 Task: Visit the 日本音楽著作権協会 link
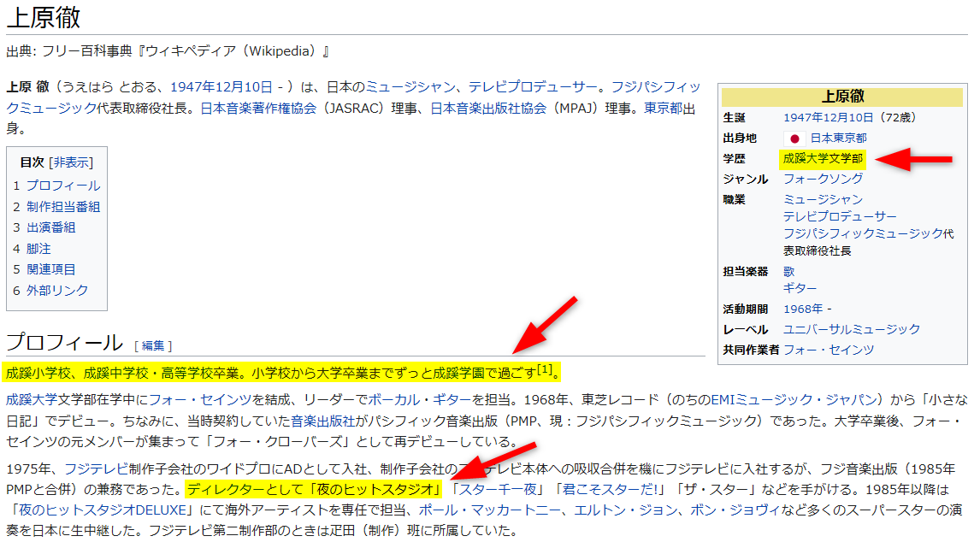(x=259, y=109)
